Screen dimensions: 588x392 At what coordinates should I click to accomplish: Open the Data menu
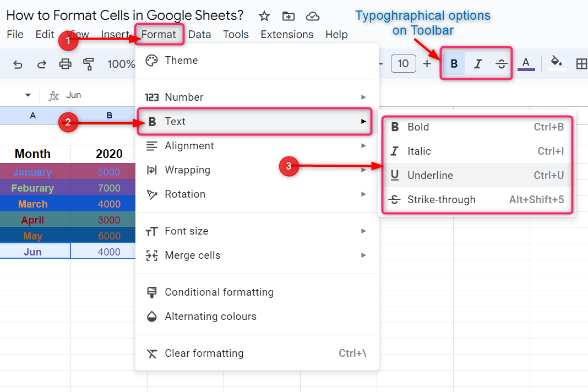[199, 35]
